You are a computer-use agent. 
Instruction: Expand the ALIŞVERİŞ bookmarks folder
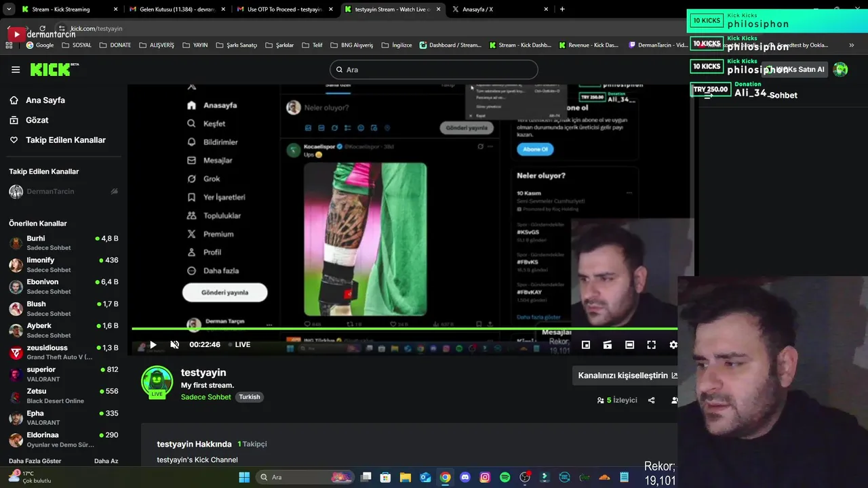156,45
